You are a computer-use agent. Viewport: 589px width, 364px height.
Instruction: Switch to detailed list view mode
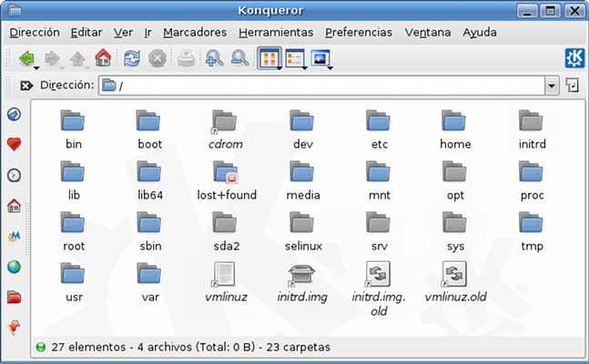click(294, 58)
